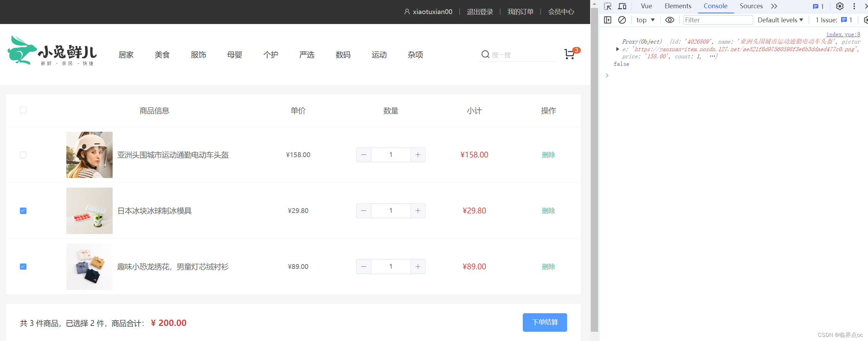Click the 下单结算 checkout button

pyautogui.click(x=545, y=322)
